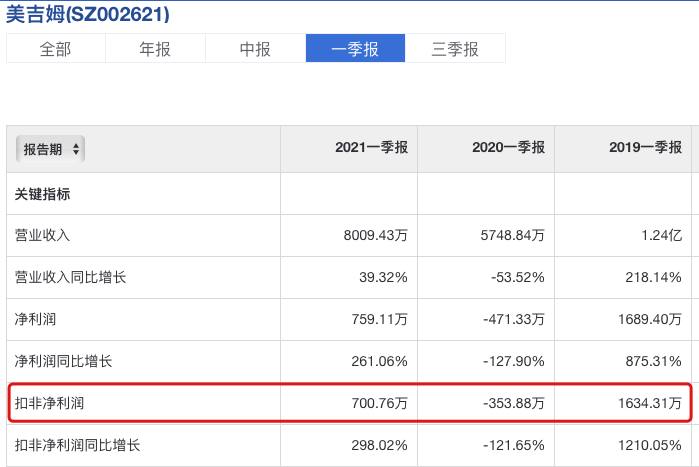The width and height of the screenshot is (699, 467).
Task: Select the 关键指标 section label
Action: 42,194
